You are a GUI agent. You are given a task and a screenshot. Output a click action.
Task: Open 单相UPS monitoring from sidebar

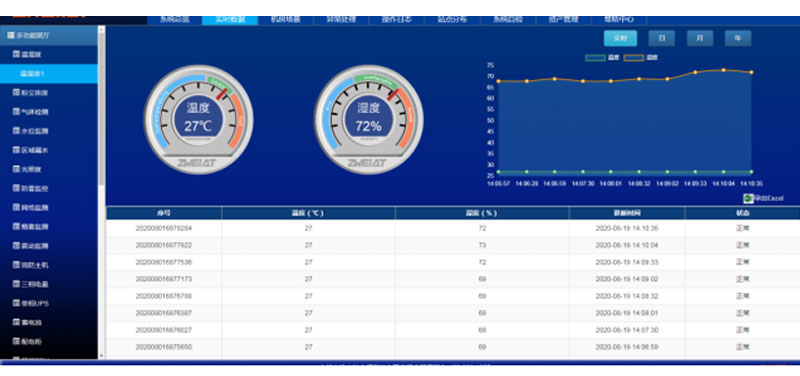click(x=31, y=304)
